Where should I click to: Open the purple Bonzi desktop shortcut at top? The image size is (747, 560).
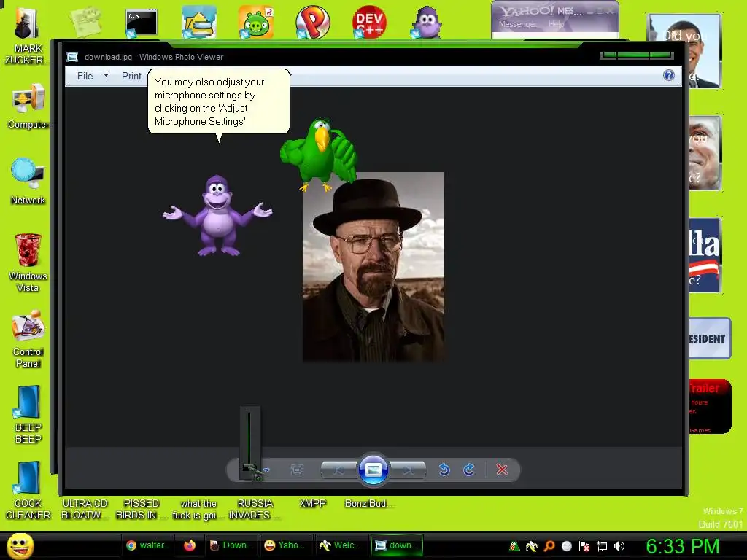(426, 22)
